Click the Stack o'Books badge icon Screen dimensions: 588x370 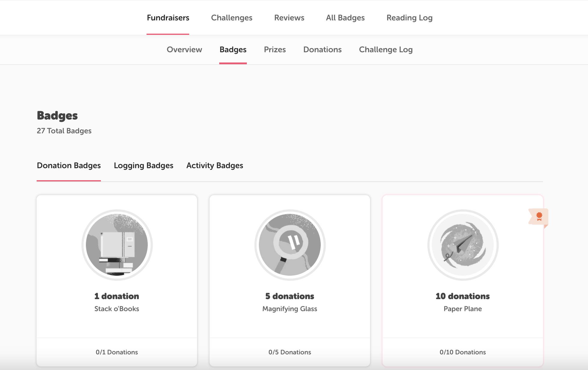tap(117, 245)
